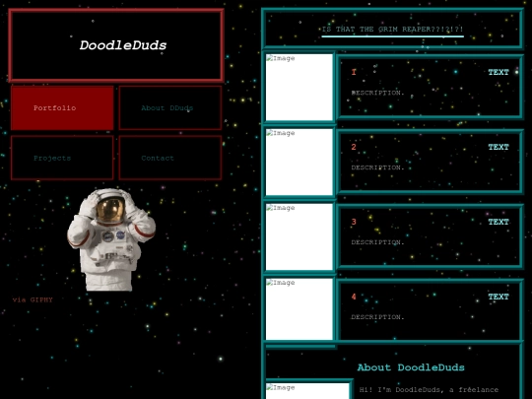Select the number 4 label
This screenshot has width=532, height=399.
pos(354,297)
